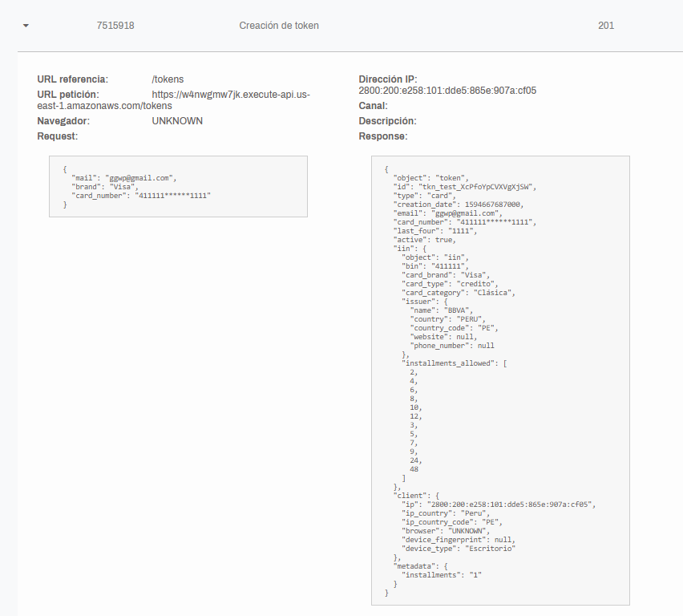The width and height of the screenshot is (683, 616).
Task: Click the installments_allowed line in response
Action: coord(455,363)
